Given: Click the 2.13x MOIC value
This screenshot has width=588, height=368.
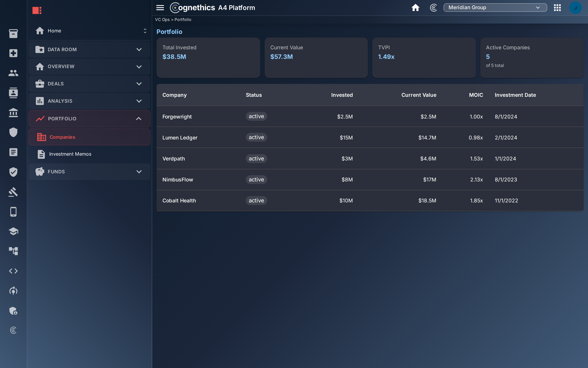Looking at the screenshot, I should pos(476,180).
